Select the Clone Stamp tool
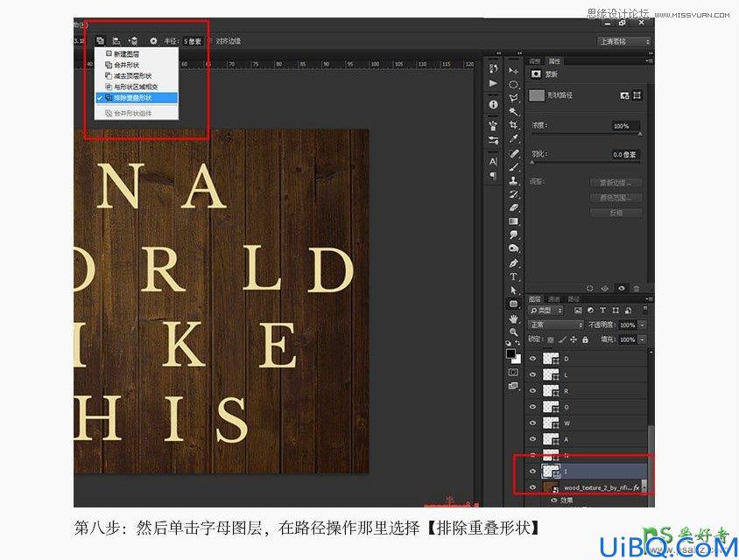Screen dimensions: 739x560 513,180
